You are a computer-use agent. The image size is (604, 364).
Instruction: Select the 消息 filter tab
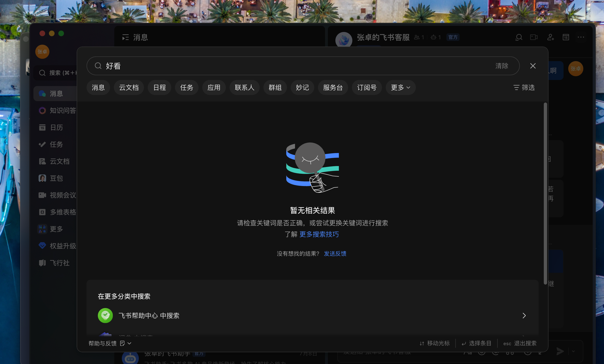pos(98,87)
